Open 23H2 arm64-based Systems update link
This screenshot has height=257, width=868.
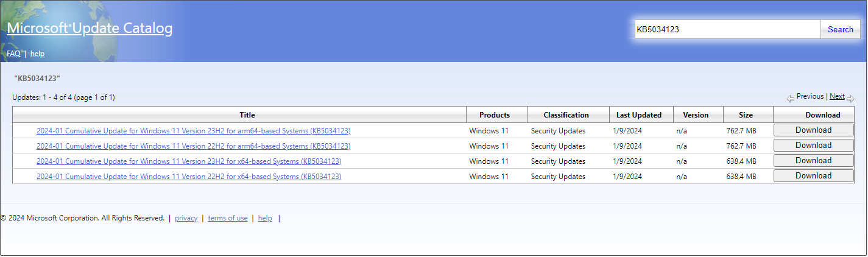pos(194,131)
